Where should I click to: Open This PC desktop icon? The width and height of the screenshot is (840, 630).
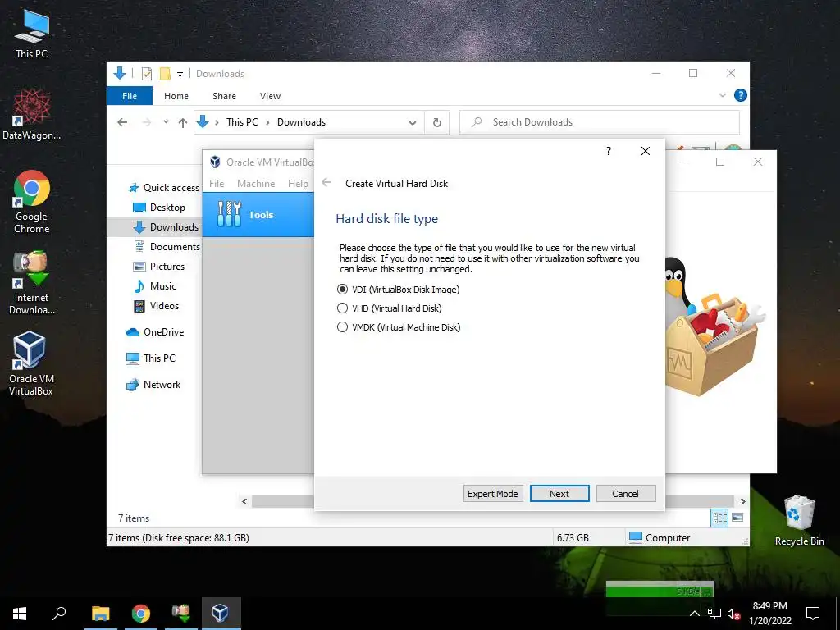pyautogui.click(x=31, y=34)
